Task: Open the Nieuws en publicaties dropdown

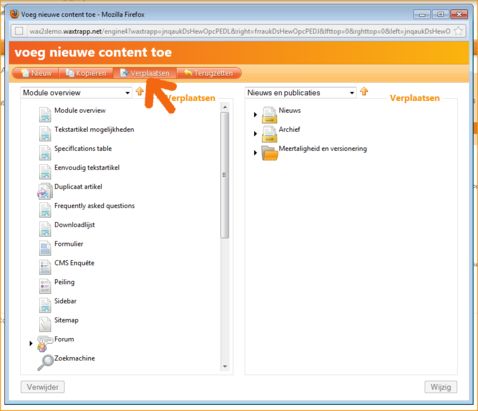Action: (x=300, y=93)
